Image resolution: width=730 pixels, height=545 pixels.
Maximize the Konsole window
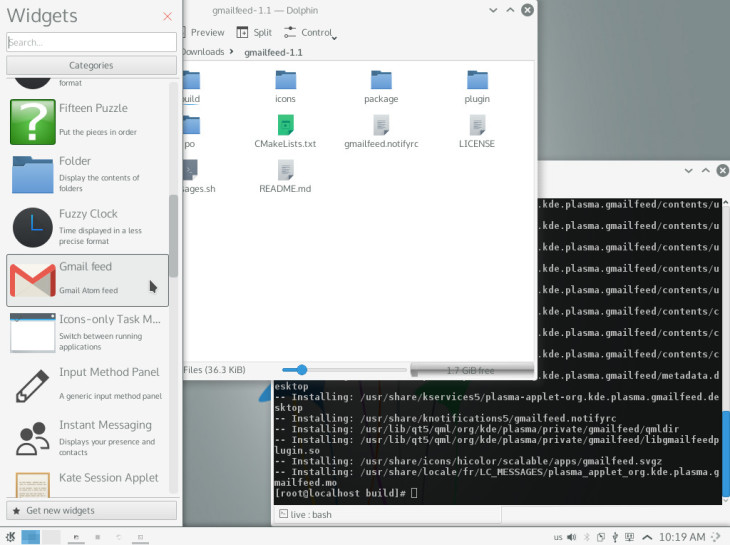706,171
